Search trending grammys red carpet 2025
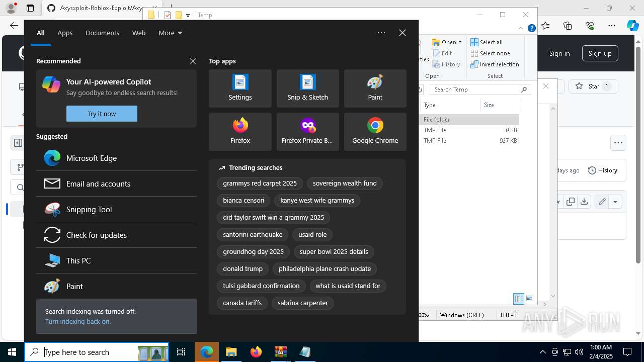Image resolution: width=644 pixels, height=362 pixels. 260,183
